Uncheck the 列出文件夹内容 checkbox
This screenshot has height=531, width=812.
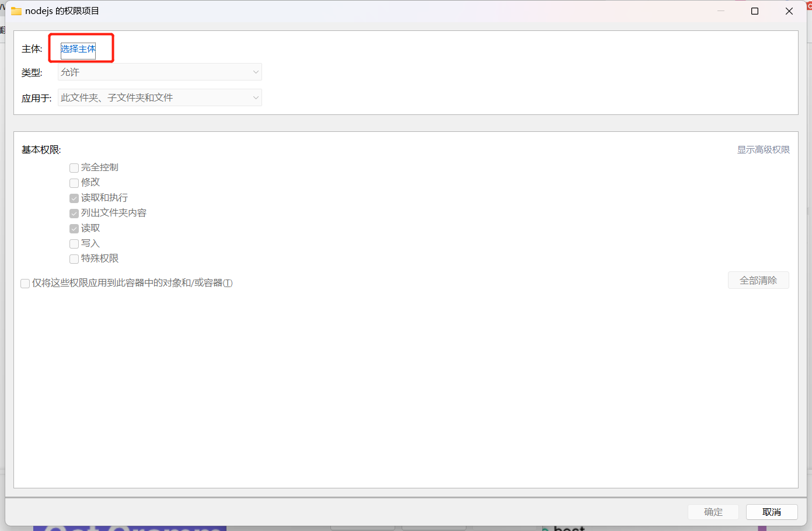[74, 214]
